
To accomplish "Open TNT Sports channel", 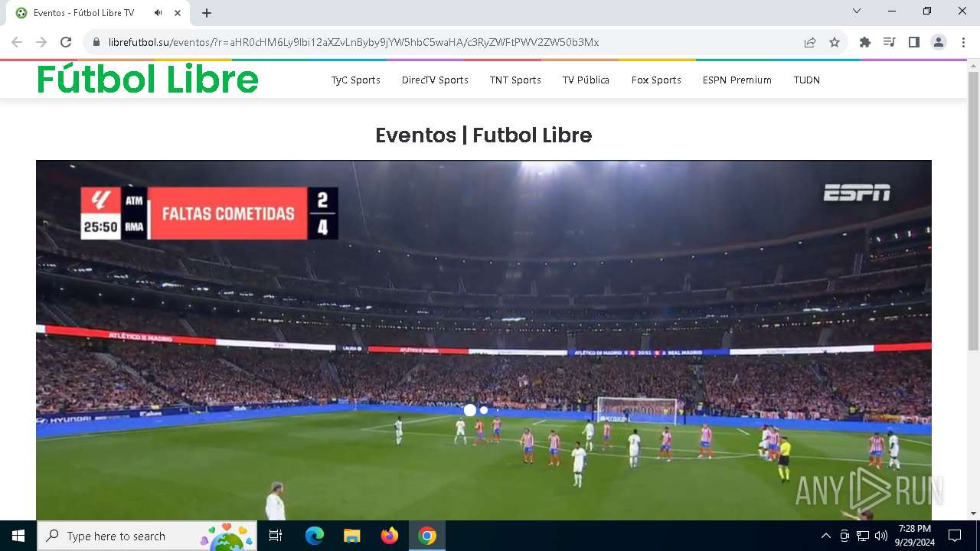I will click(x=515, y=80).
